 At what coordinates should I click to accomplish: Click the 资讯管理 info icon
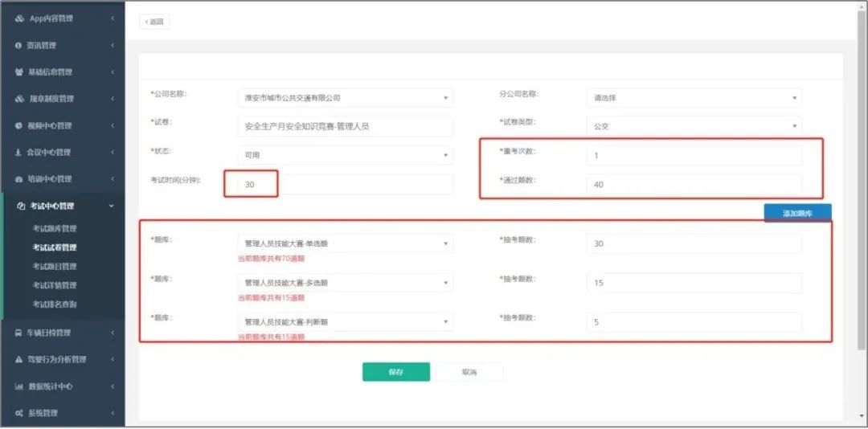(18, 46)
